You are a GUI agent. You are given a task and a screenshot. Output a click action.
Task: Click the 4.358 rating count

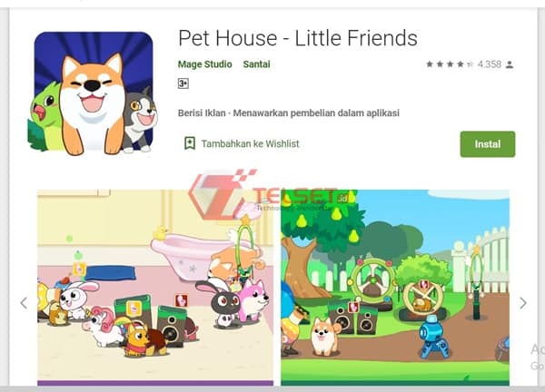490,64
